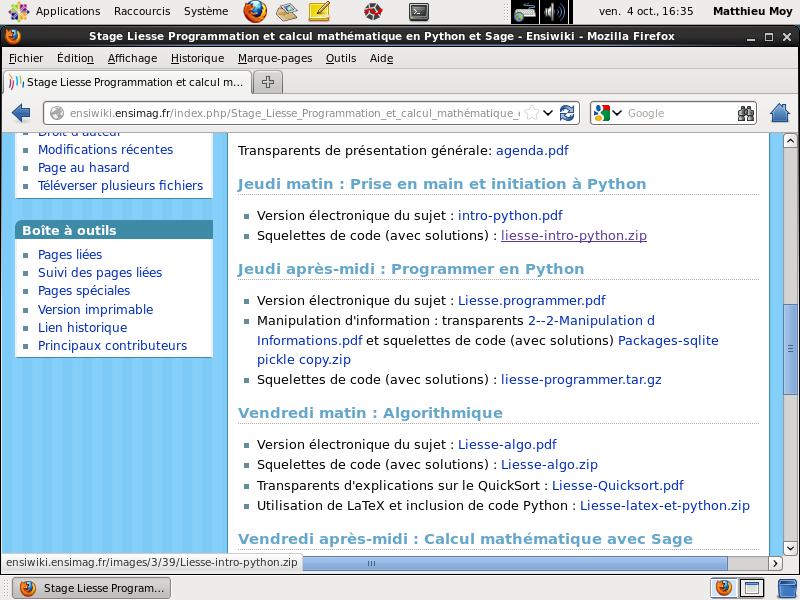This screenshot has width=800, height=600.
Task: Open the agenda.pdf link
Action: 532,151
